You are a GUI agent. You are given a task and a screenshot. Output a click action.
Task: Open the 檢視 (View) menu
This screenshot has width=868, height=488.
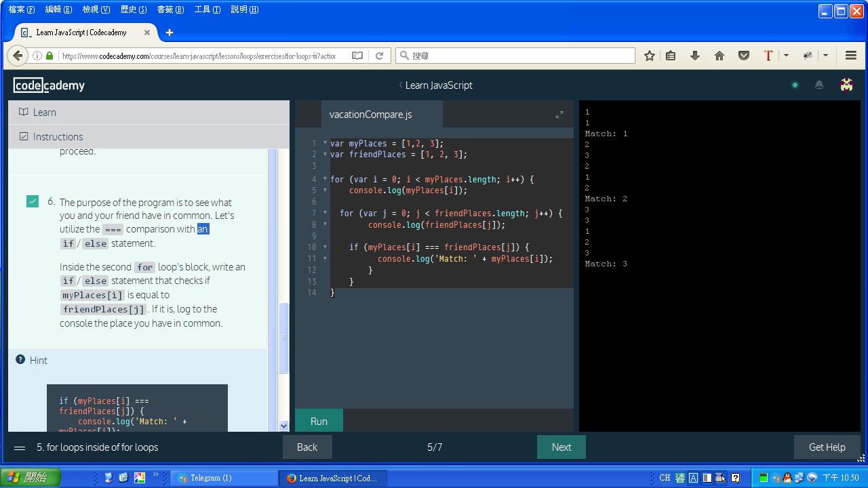click(x=96, y=9)
